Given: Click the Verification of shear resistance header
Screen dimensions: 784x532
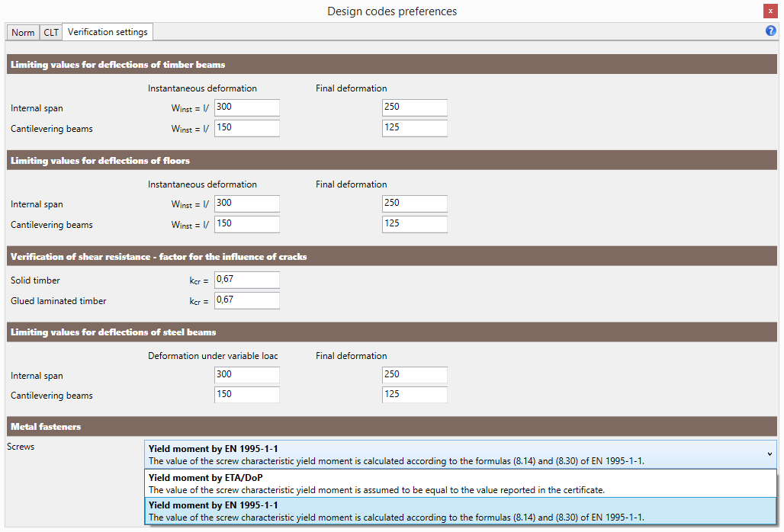Looking at the screenshot, I should (x=392, y=256).
